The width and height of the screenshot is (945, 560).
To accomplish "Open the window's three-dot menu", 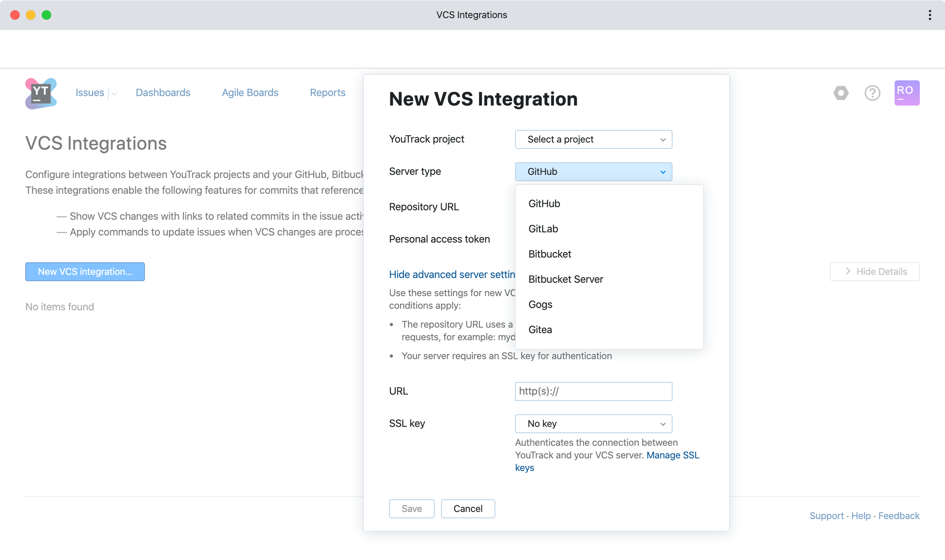I will [930, 15].
